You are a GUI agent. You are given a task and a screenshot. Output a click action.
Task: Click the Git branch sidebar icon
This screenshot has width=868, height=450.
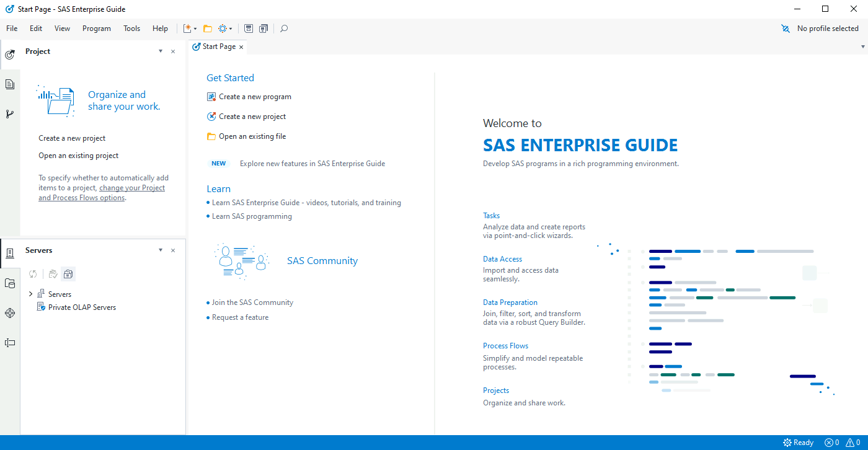[x=10, y=114]
